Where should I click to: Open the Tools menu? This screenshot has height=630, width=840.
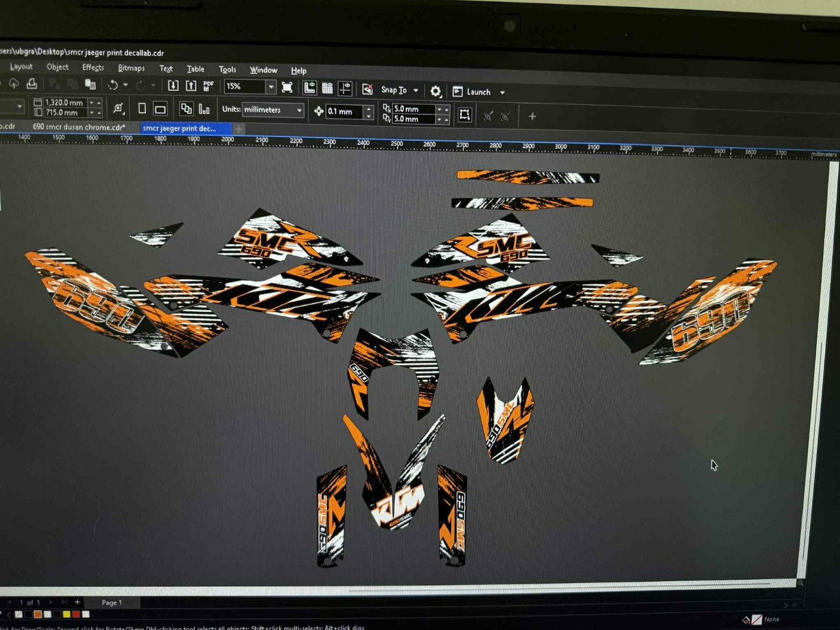point(227,69)
